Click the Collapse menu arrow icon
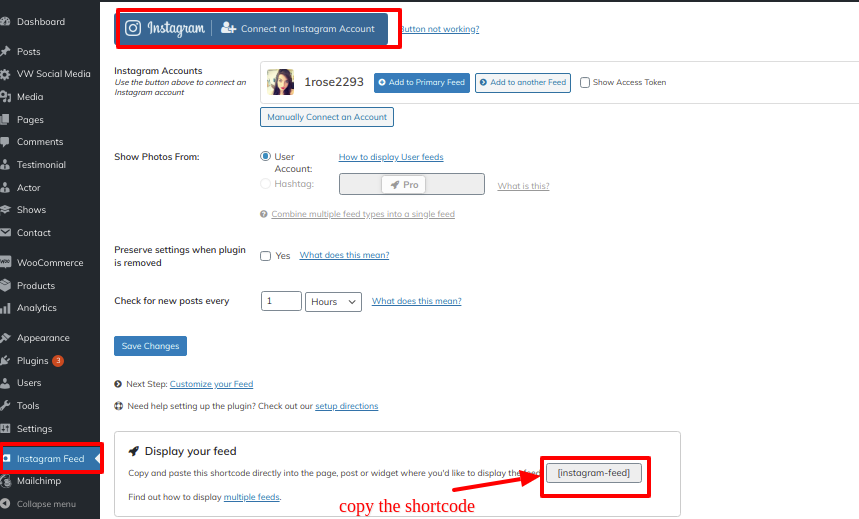This screenshot has width=859, height=519. pyautogui.click(x=6, y=504)
